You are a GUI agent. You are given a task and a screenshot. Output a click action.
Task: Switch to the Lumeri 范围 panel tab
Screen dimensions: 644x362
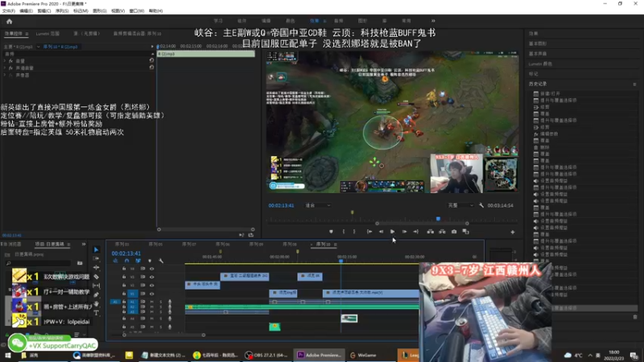[x=48, y=34]
